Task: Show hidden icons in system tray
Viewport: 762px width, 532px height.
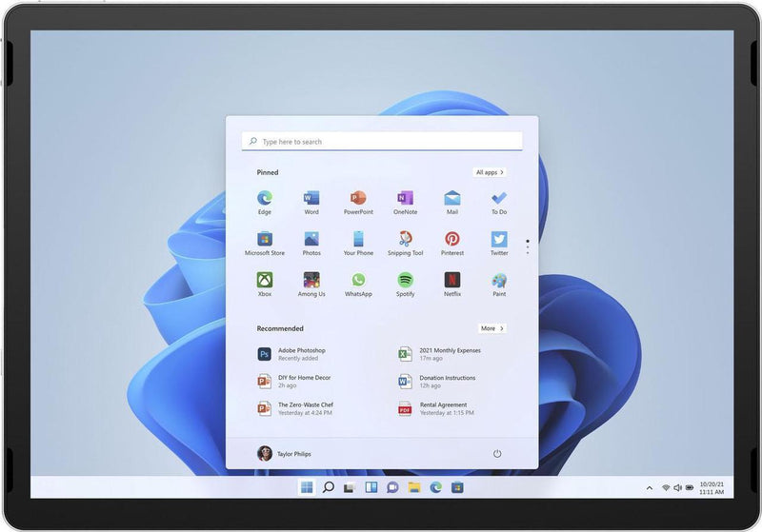Action: pos(650,488)
